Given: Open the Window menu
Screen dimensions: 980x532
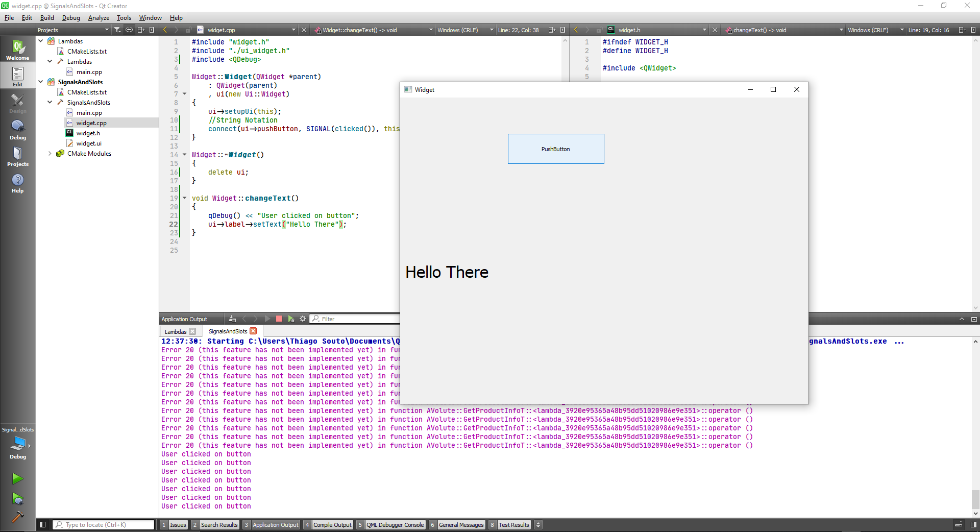Looking at the screenshot, I should coord(151,17).
